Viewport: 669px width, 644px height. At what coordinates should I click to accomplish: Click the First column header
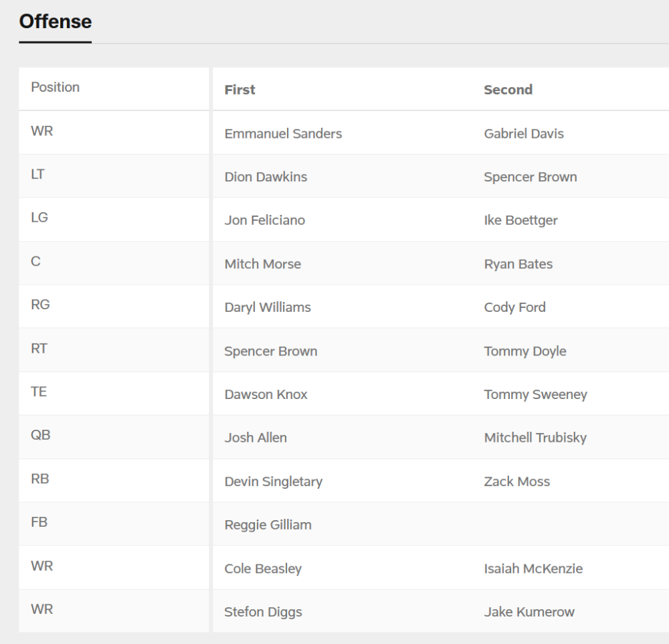pyautogui.click(x=240, y=90)
